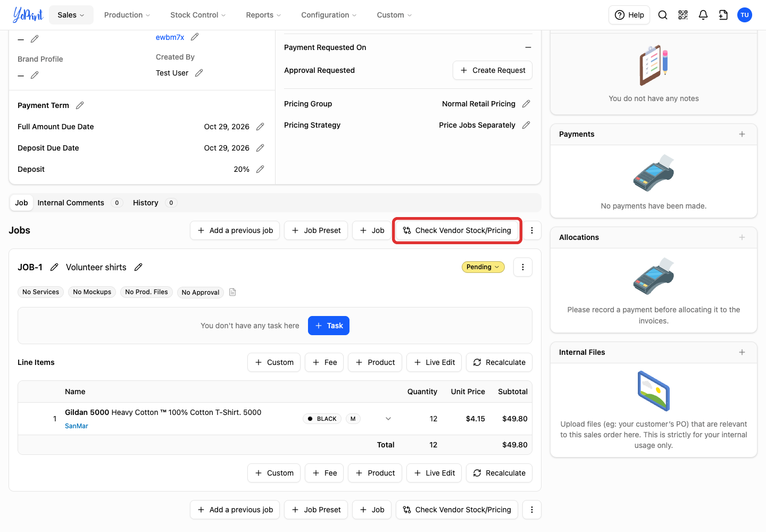This screenshot has height=532, width=766.
Task: Collapse the Payment Requested On row
Action: pyautogui.click(x=528, y=47)
